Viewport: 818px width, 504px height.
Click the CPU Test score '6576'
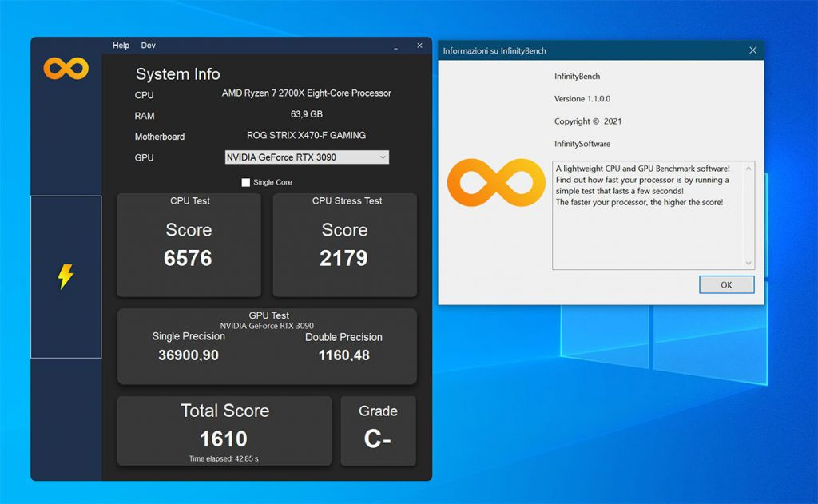click(x=188, y=258)
